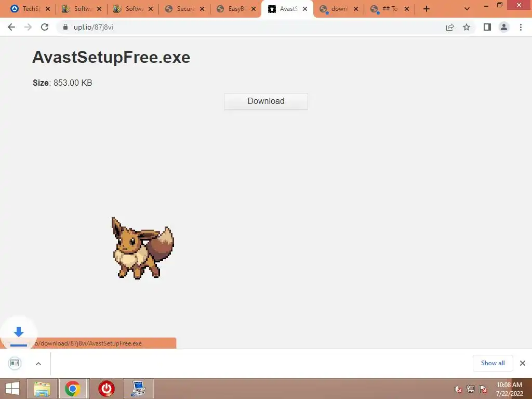Click the Size: 853.00 KB text
The image size is (532, 399).
coord(62,83)
